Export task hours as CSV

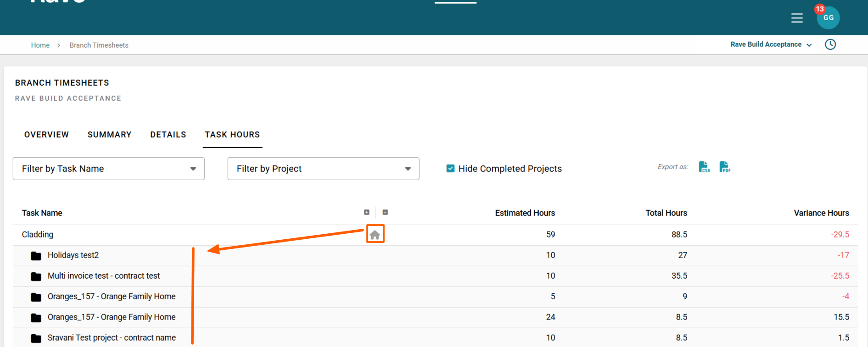click(704, 167)
